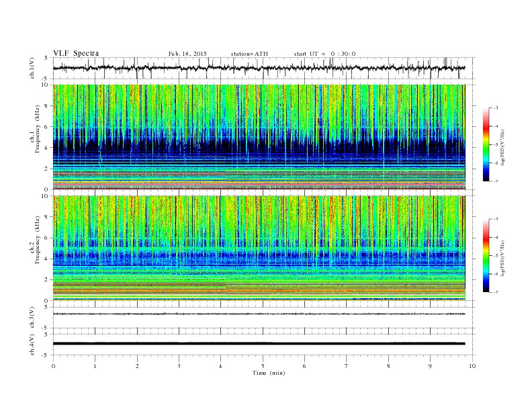Click the ch.1 voltage waveform trace
This screenshot has height=411, width=532.
pos(259,68)
